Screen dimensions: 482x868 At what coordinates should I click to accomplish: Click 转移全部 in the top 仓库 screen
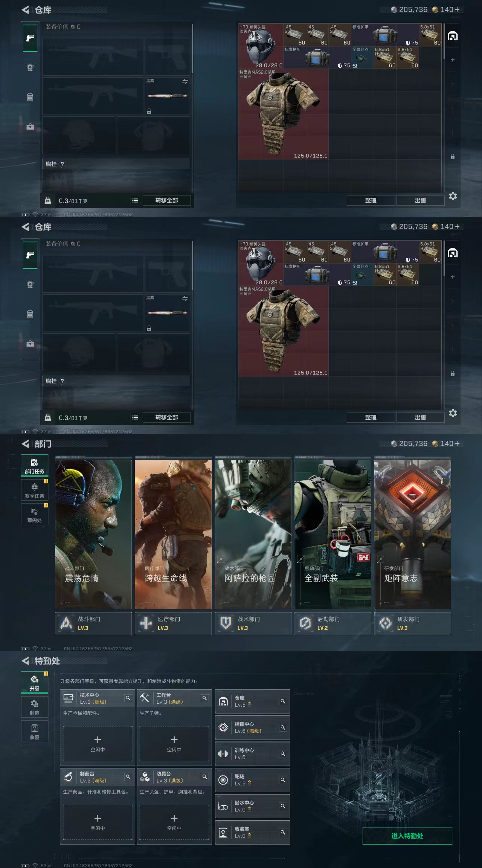click(x=166, y=200)
